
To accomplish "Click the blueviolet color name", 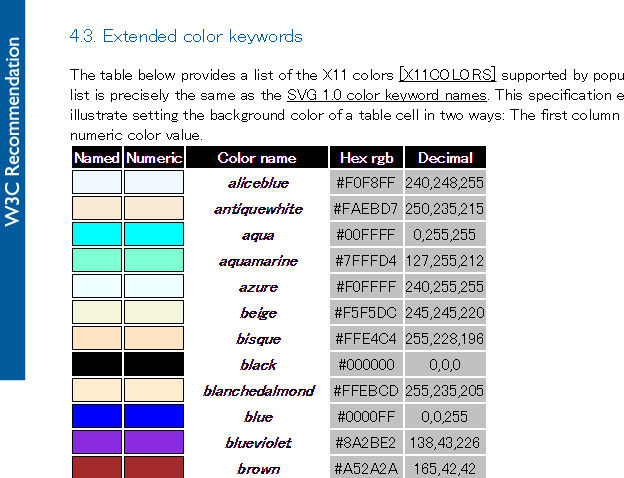I will coord(258,443).
